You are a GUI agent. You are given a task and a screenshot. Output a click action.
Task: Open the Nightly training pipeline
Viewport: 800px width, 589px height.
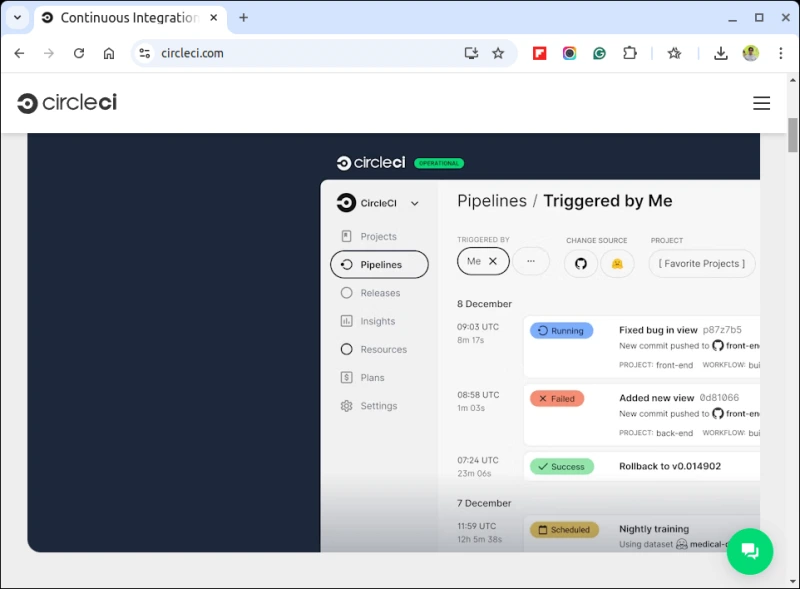click(x=654, y=529)
